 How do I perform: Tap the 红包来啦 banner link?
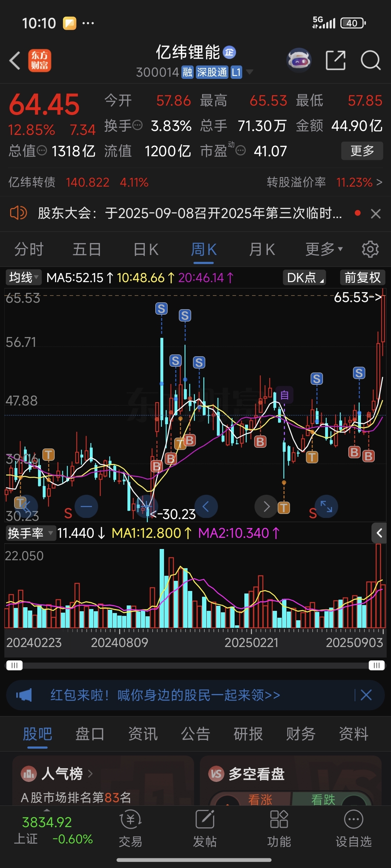pos(165,695)
